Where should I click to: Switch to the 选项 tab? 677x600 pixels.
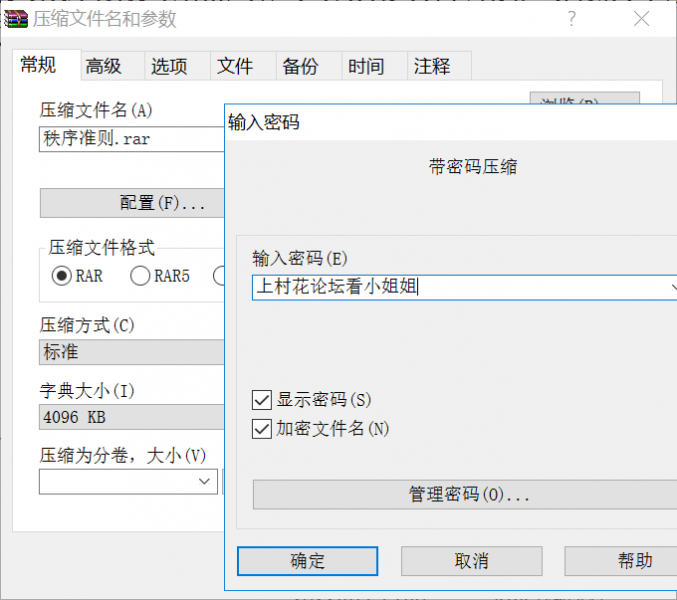tap(169, 66)
